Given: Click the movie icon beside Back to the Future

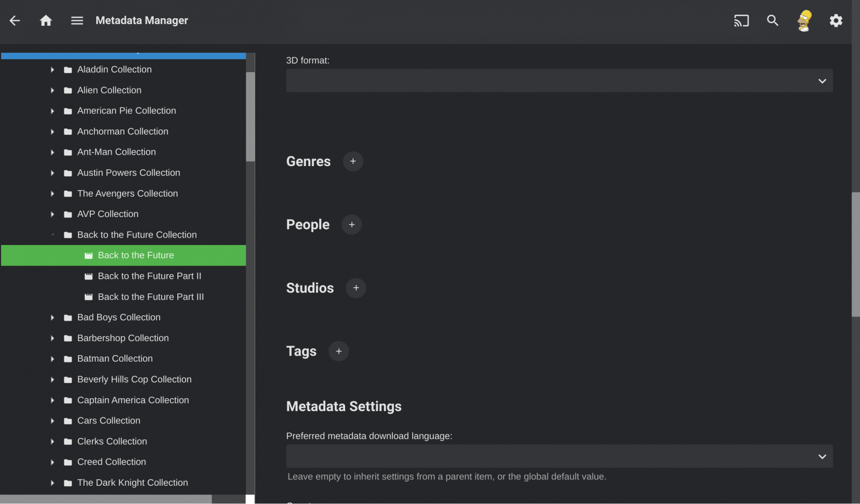Looking at the screenshot, I should [x=89, y=255].
